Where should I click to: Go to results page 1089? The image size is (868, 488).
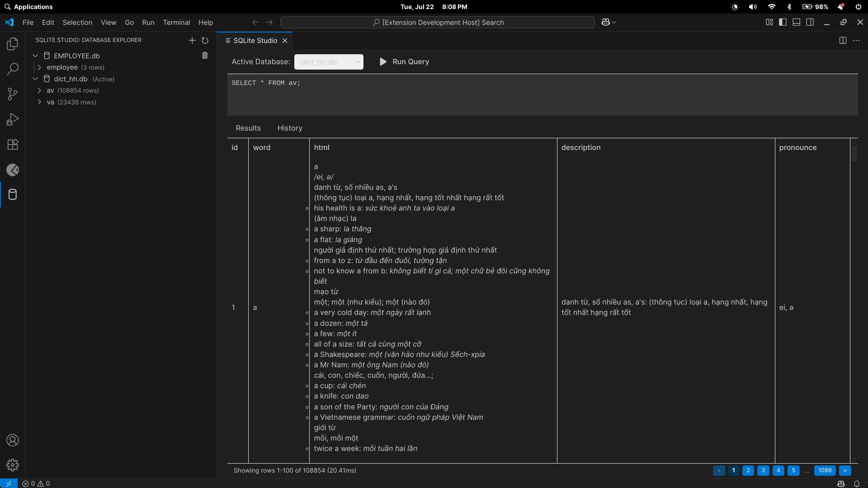(825, 470)
